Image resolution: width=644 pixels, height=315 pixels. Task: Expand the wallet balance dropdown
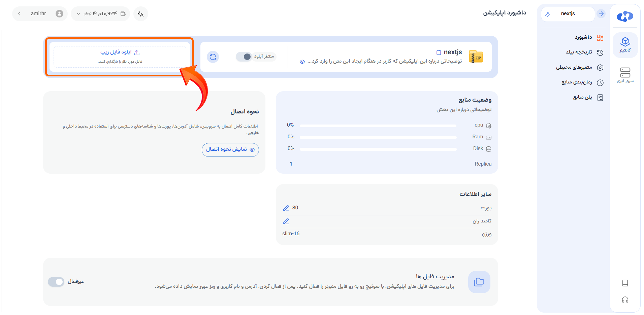click(x=78, y=14)
